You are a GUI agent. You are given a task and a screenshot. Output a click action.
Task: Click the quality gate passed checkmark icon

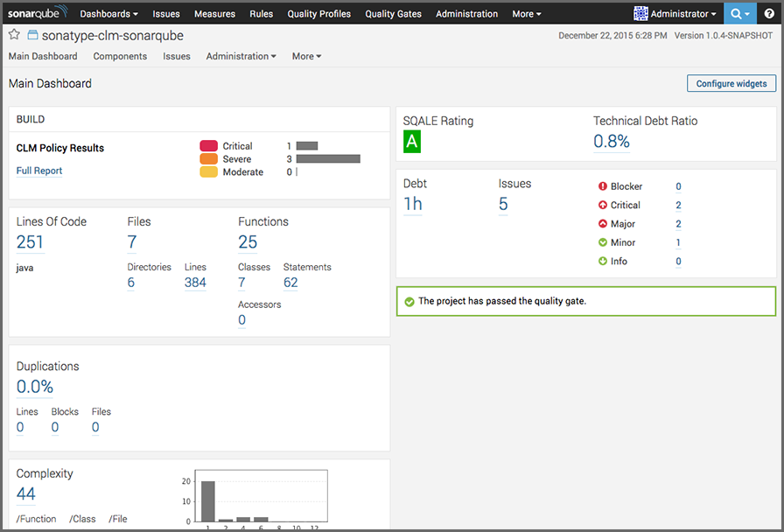tap(409, 302)
